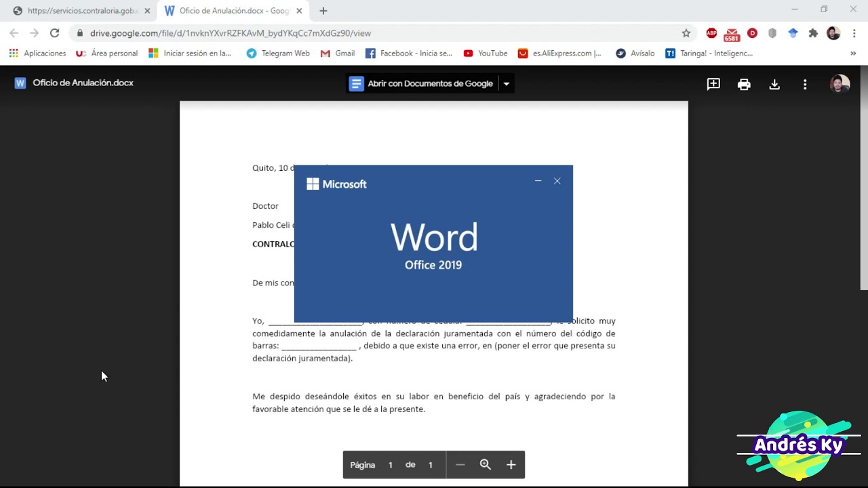The height and width of the screenshot is (488, 868).
Task: Open a new browser tab
Action: [x=323, y=11]
